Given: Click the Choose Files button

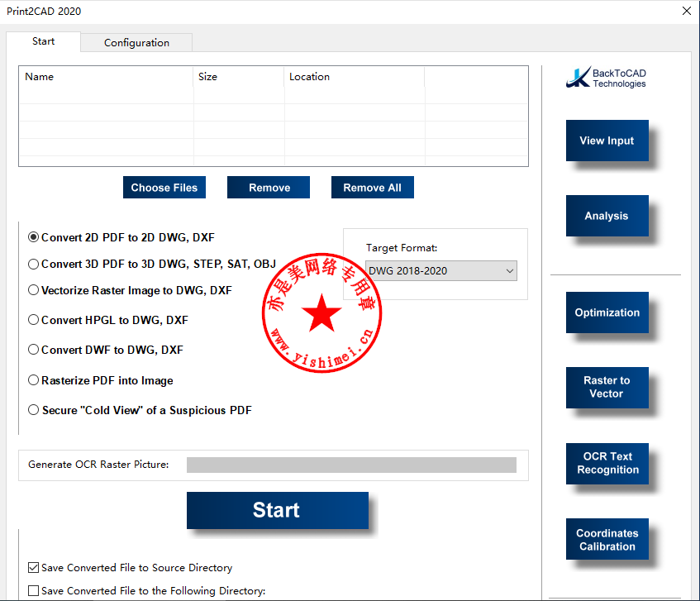Looking at the screenshot, I should [x=164, y=188].
